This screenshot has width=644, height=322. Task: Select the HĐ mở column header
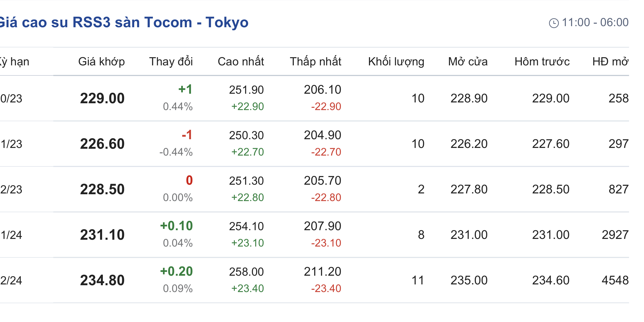pos(610,62)
